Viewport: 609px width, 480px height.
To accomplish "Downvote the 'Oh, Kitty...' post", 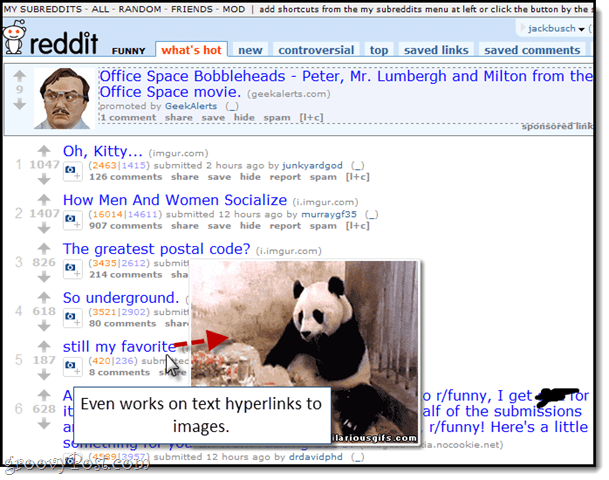I will 44,179.
